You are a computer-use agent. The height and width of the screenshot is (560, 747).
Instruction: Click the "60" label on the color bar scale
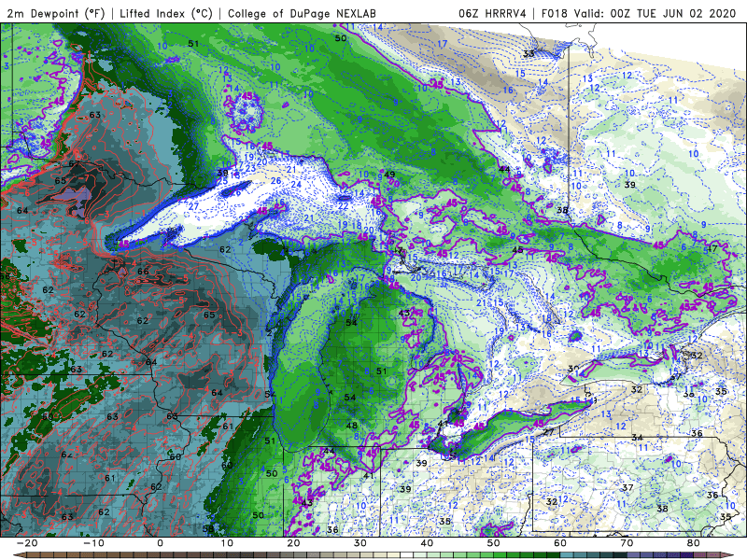pos(560,543)
